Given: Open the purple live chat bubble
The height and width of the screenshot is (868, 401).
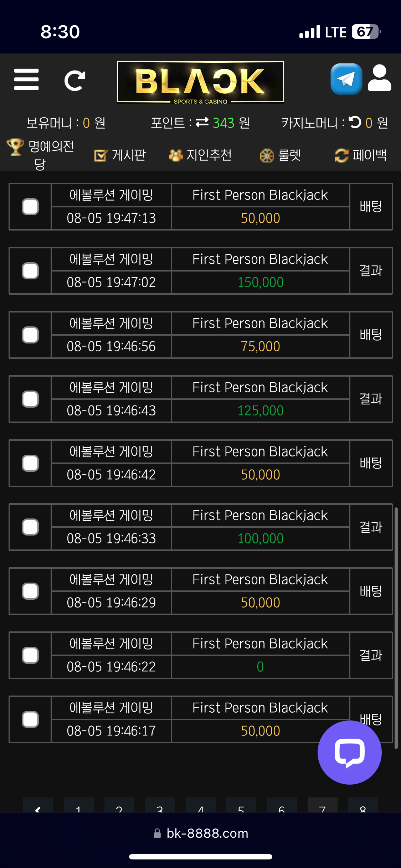Looking at the screenshot, I should pyautogui.click(x=349, y=752).
